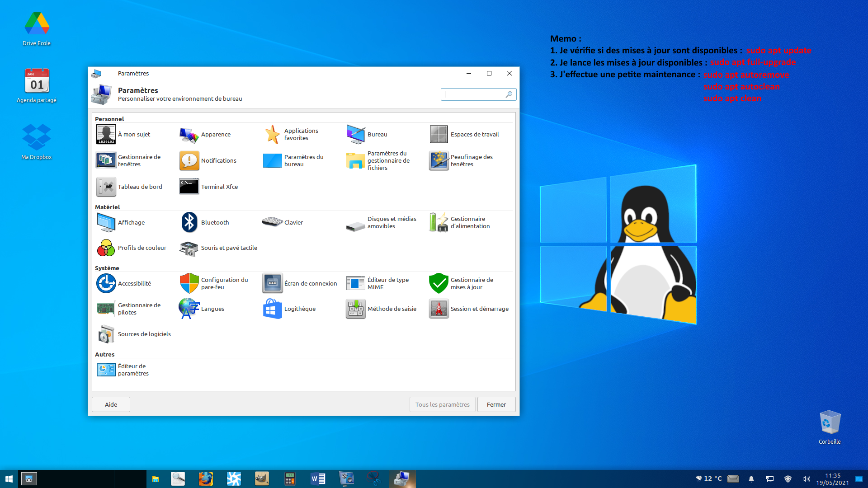The height and width of the screenshot is (488, 868).
Task: Open the document search magnifier on taskbar
Action: [178, 479]
